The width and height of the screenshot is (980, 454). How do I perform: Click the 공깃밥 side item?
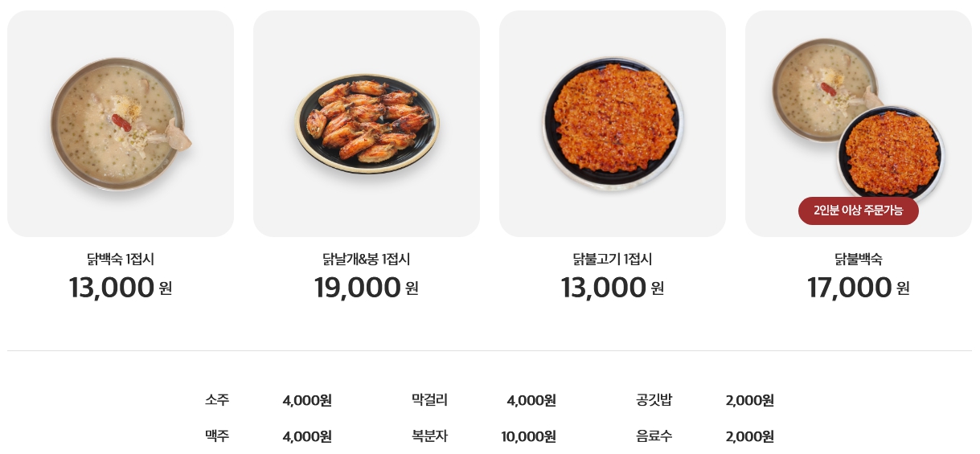654,399
